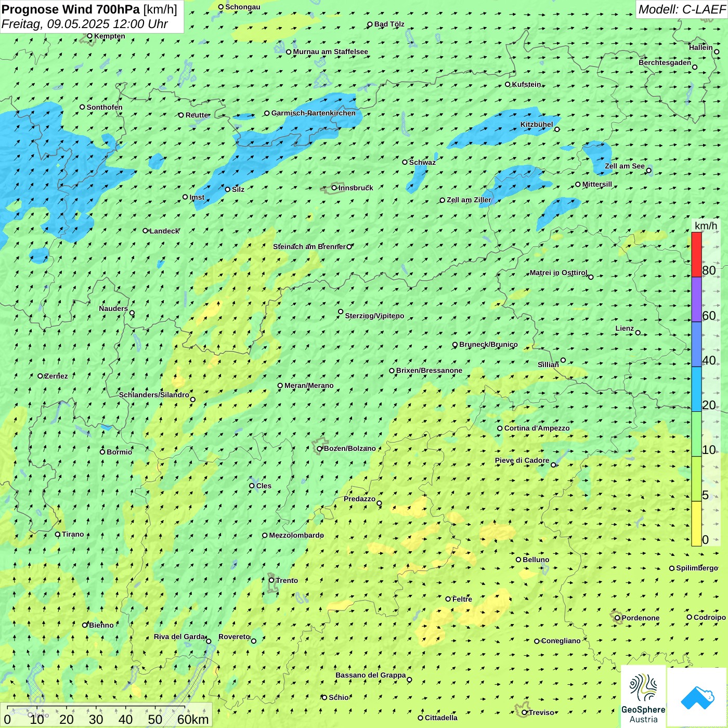This screenshot has height=728, width=728.
Task: Click the 'Sonthofen' label
Action: (105, 107)
